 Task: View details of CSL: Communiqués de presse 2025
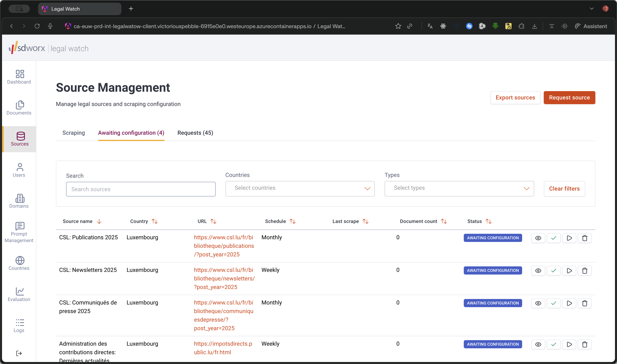point(538,303)
